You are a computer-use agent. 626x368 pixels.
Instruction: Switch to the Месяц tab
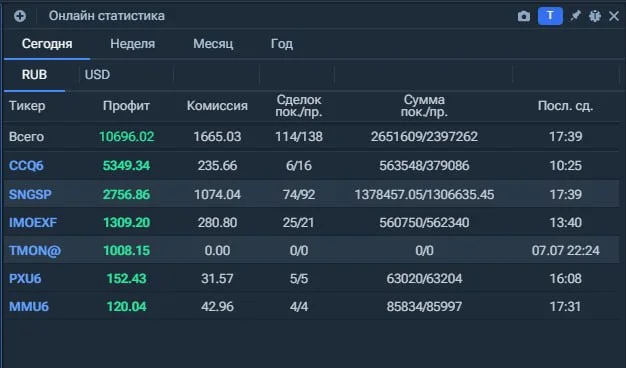click(213, 44)
